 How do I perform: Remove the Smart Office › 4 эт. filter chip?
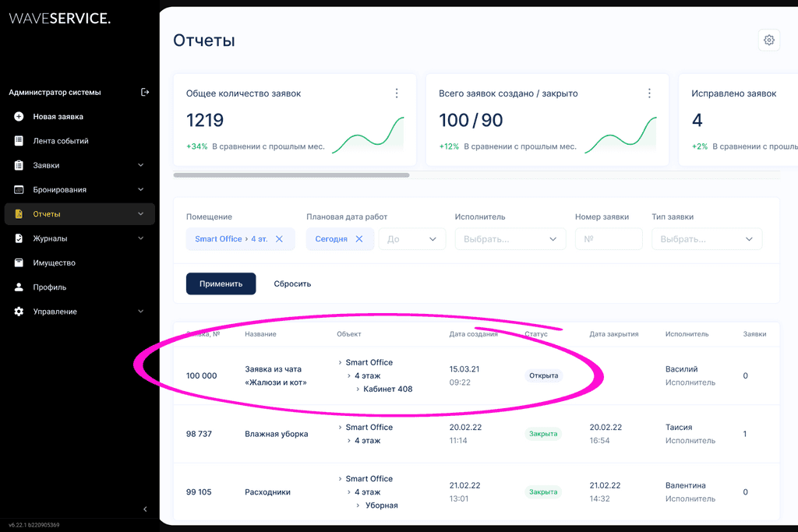coord(280,239)
